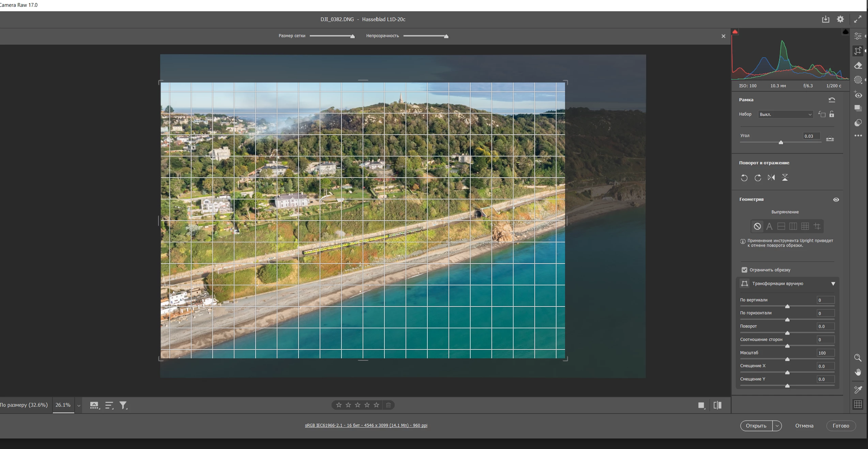
Task: Toggle the aspect ratio lock icon
Action: 832,114
